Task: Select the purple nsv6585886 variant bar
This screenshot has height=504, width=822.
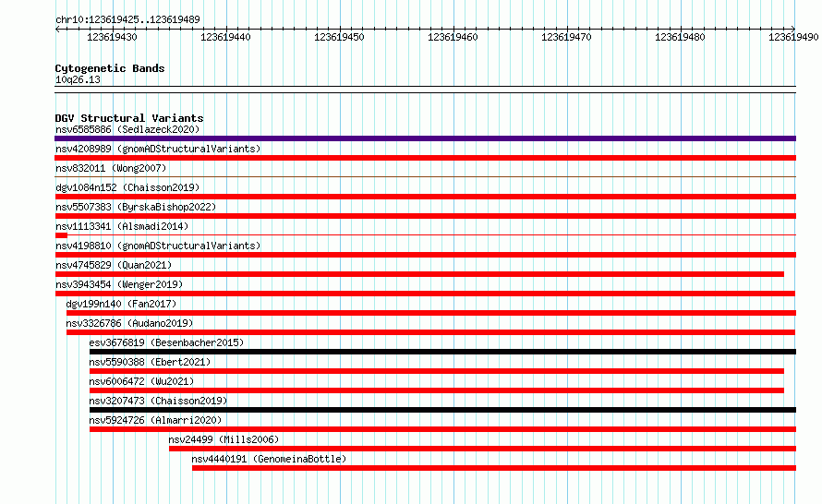Action: tap(425, 138)
